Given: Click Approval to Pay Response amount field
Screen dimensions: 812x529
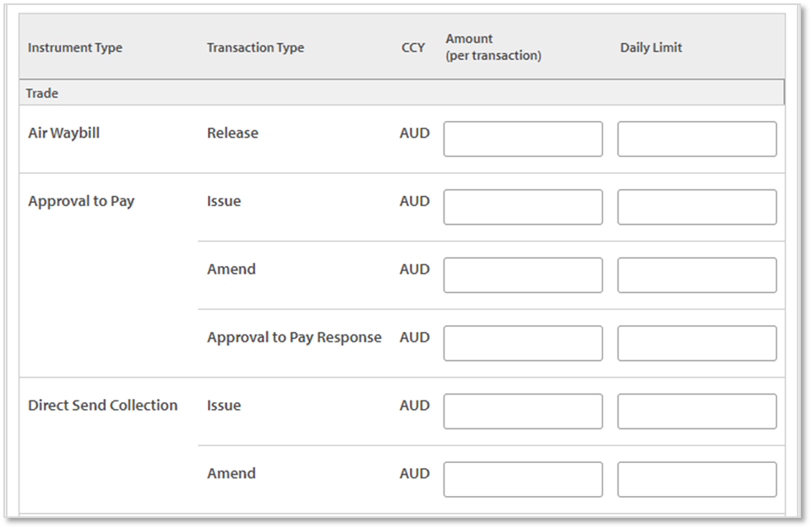Looking at the screenshot, I should click(523, 343).
